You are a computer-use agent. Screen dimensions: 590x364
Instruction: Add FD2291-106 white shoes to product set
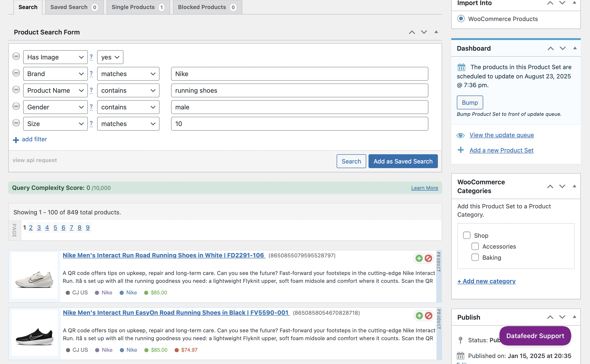pos(419,258)
